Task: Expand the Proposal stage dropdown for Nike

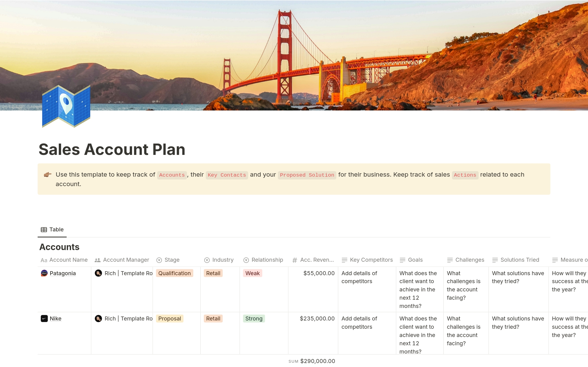Action: point(169,318)
